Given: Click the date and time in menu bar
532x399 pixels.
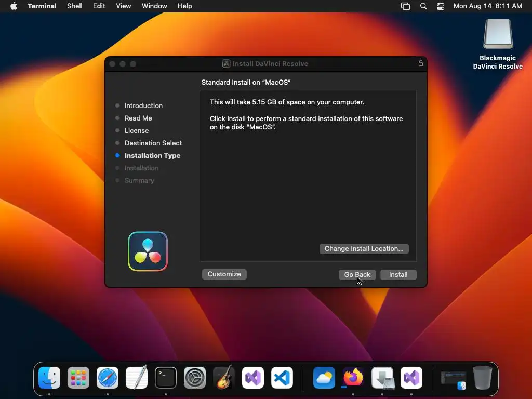Looking at the screenshot, I should click(487, 6).
